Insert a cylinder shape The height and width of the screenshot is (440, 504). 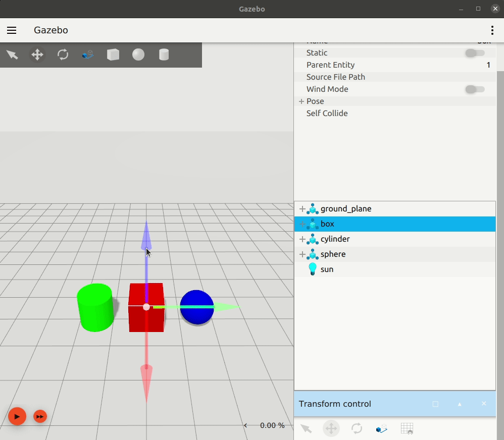[164, 54]
